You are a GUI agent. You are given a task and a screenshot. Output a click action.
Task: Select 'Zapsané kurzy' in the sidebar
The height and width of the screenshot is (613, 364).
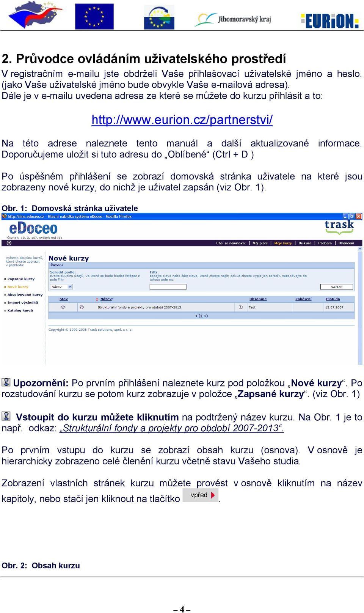point(21,279)
